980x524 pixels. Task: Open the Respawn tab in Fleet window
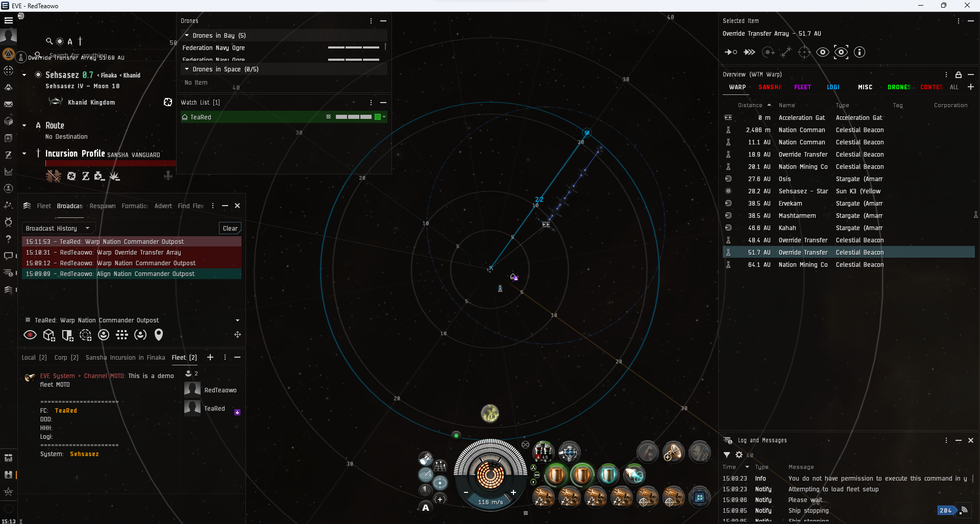pyautogui.click(x=103, y=206)
